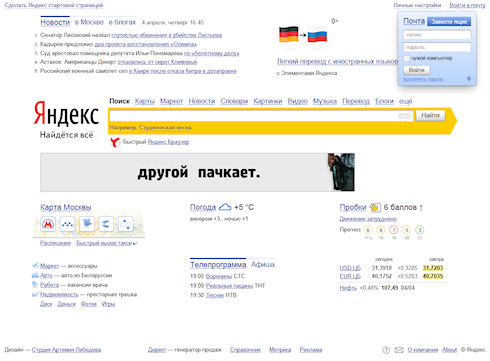Open Карты from the search services bar
This screenshot has width=490, height=361.
coord(145,101)
